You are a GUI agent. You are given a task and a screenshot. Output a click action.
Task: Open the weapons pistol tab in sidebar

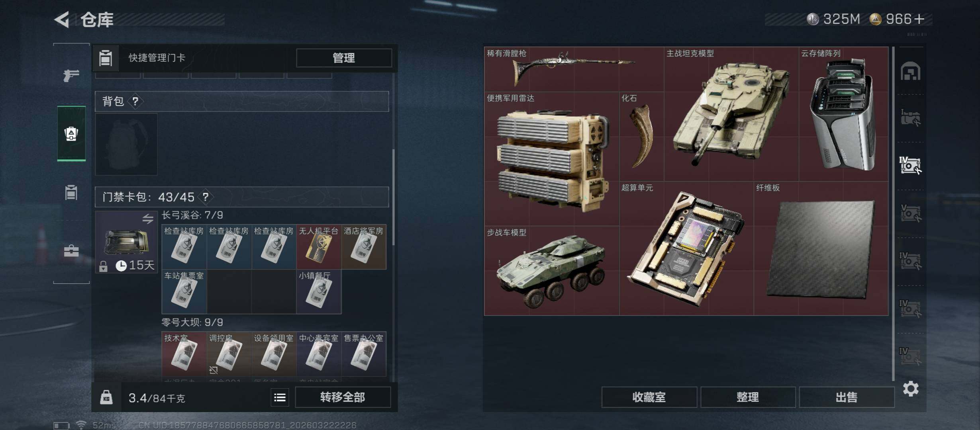pyautogui.click(x=71, y=75)
